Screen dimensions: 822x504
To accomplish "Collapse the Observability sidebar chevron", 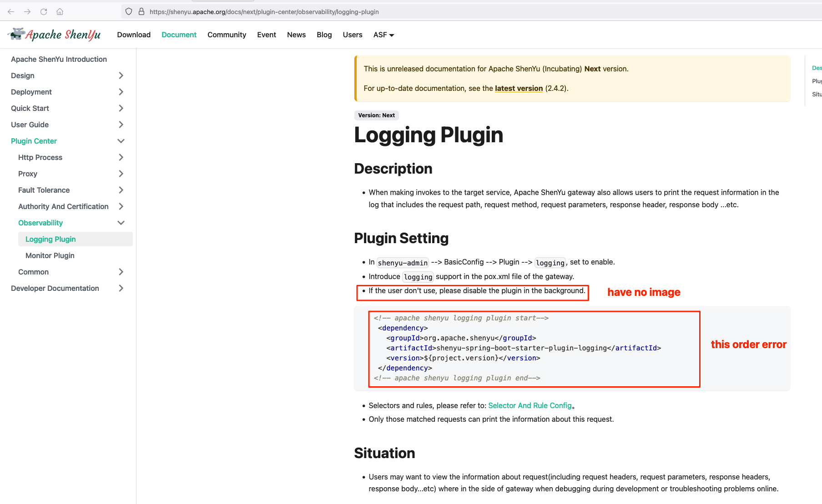I will pos(121,223).
